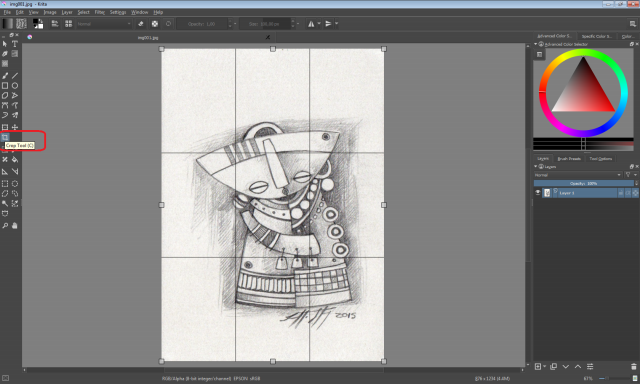640x384 pixels.
Task: Open layer properties icon
Action: pyautogui.click(x=590, y=366)
